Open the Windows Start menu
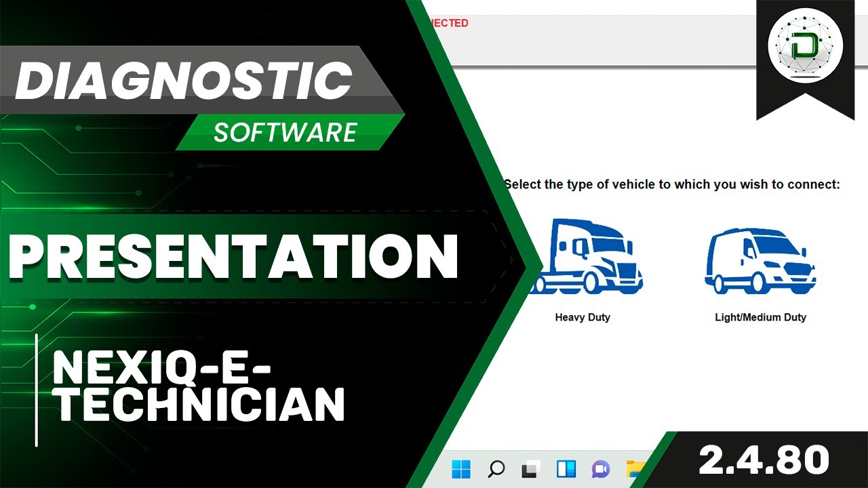The height and width of the screenshot is (488, 868). tap(461, 468)
